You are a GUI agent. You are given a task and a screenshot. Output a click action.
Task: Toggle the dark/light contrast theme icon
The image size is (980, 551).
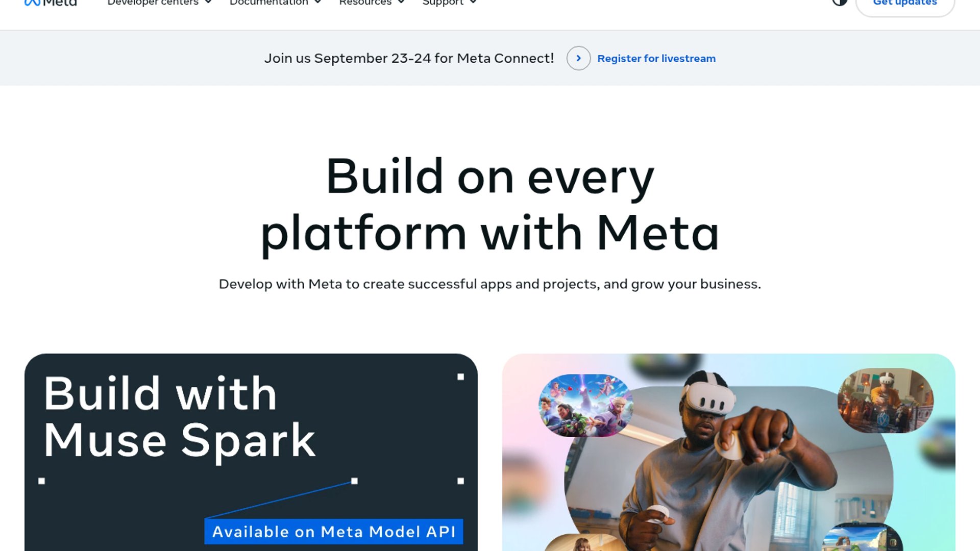[x=840, y=2]
